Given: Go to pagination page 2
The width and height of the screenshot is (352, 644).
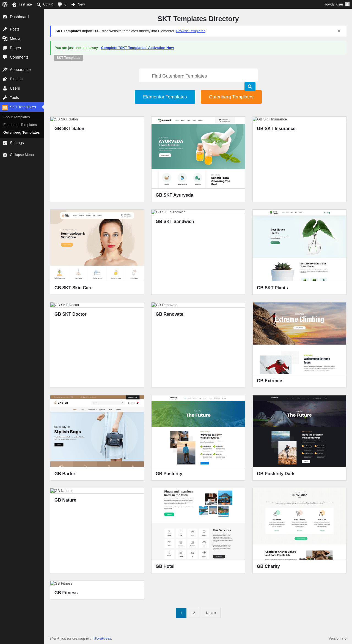Looking at the screenshot, I should [x=194, y=613].
